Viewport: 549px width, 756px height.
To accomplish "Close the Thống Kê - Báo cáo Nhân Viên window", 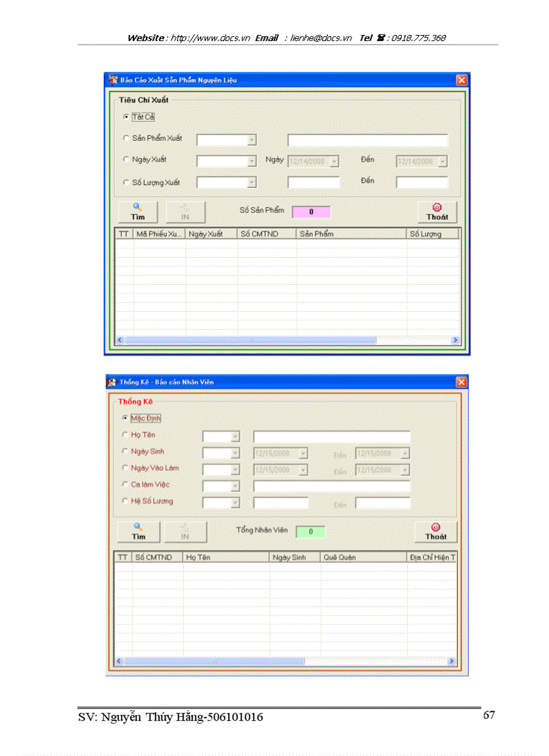I will pos(461,382).
